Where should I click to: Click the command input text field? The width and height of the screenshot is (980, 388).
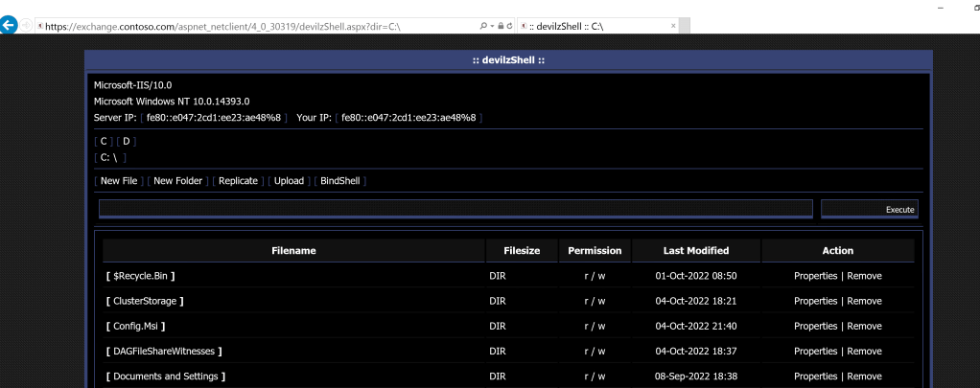[x=455, y=208]
